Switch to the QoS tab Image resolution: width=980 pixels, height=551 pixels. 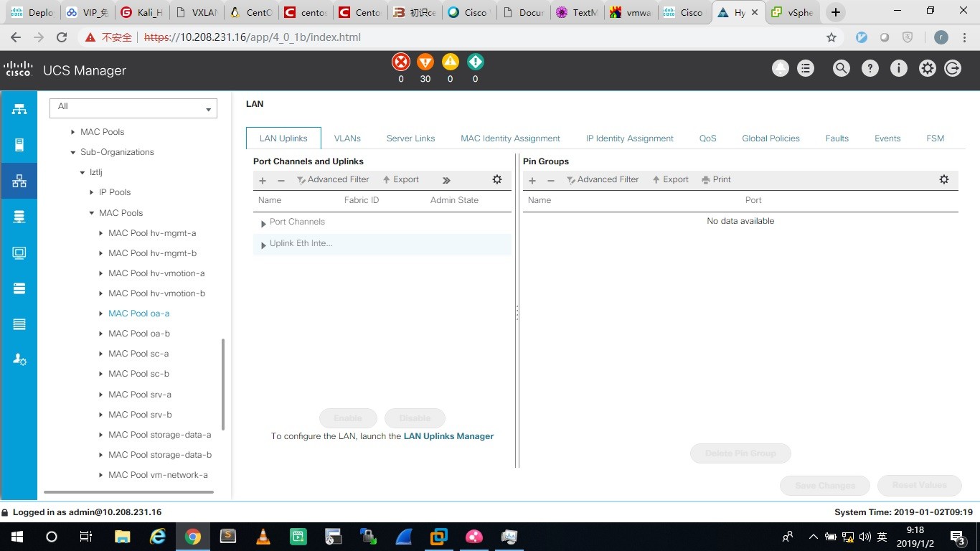pyautogui.click(x=708, y=138)
